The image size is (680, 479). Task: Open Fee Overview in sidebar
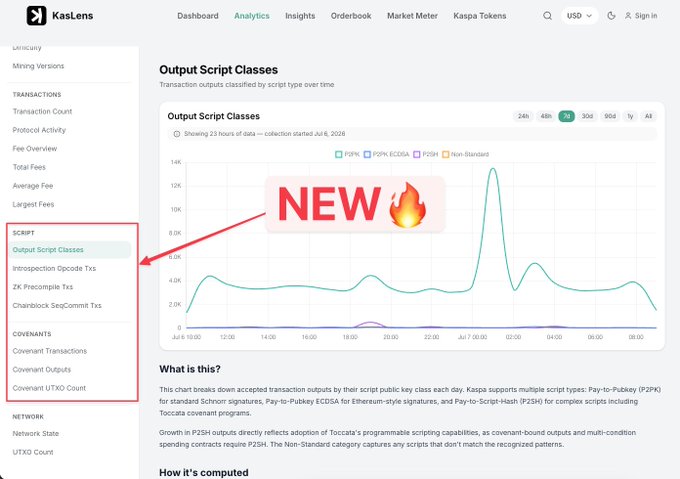click(35, 149)
